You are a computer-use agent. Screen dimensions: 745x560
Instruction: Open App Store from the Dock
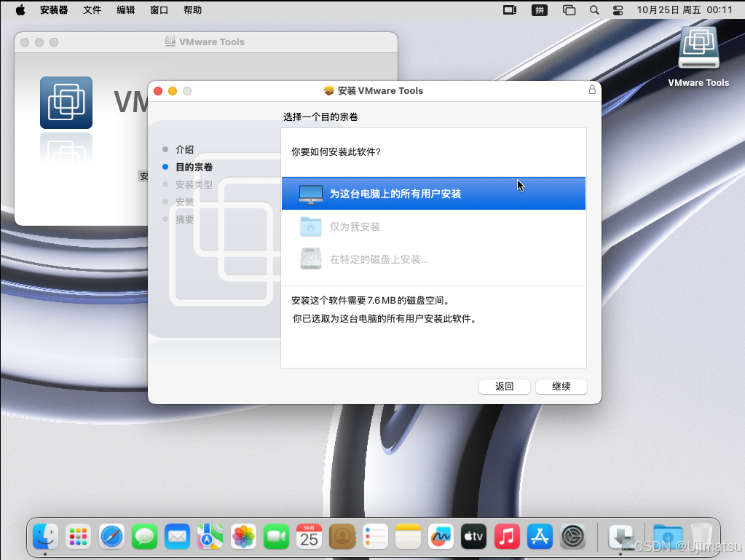click(x=540, y=537)
